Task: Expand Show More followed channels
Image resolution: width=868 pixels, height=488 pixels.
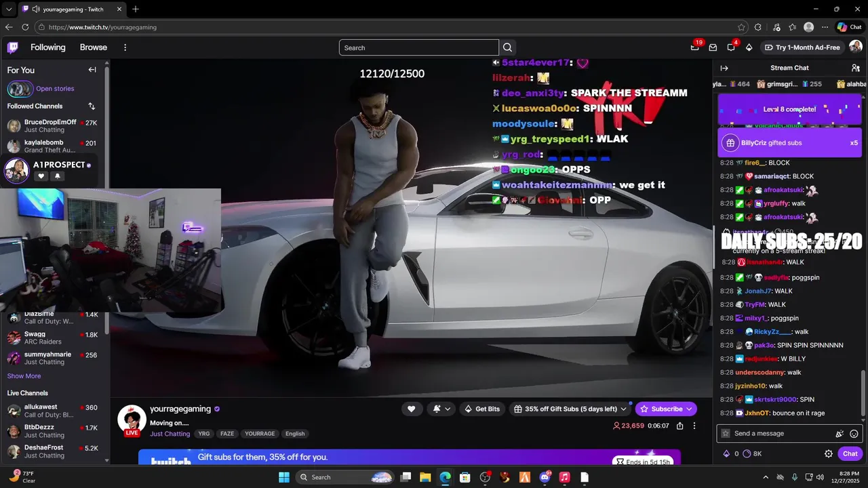Action: (24, 376)
